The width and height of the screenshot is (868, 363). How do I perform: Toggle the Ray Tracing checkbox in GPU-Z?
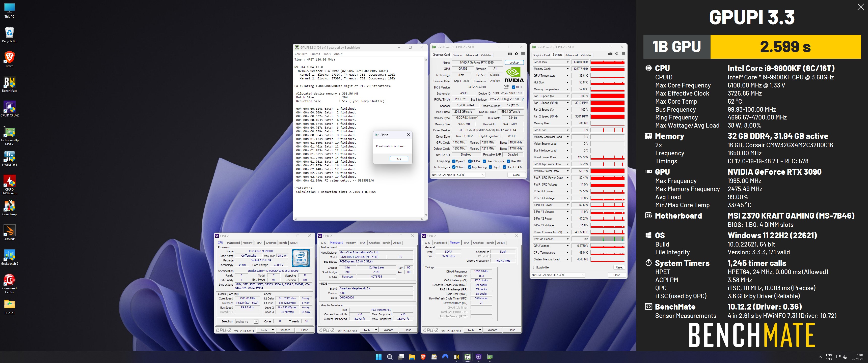tap(470, 167)
